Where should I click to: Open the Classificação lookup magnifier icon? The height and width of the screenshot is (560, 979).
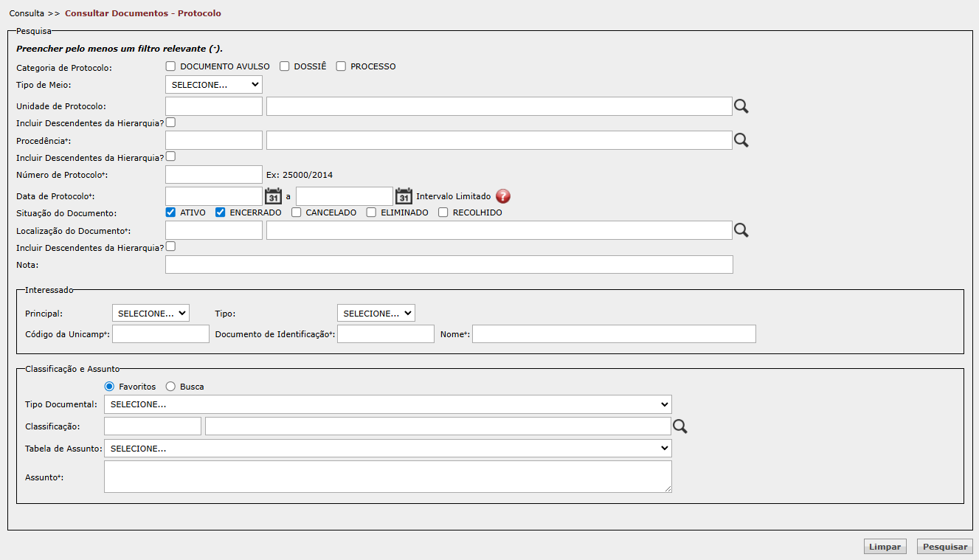(x=679, y=426)
